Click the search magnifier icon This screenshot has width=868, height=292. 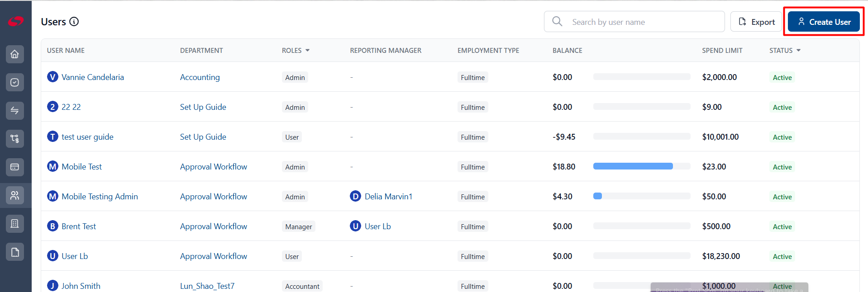[x=558, y=21]
